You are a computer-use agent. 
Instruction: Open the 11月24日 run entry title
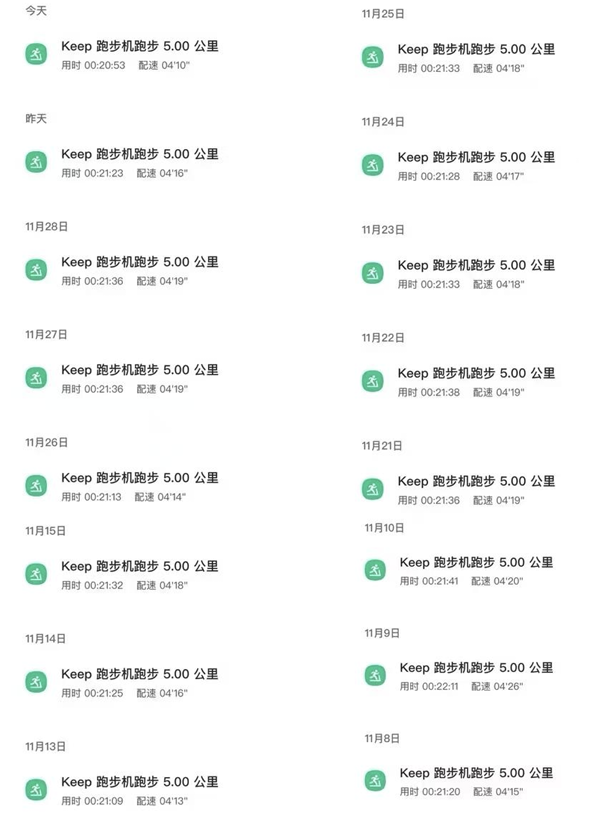(x=476, y=157)
